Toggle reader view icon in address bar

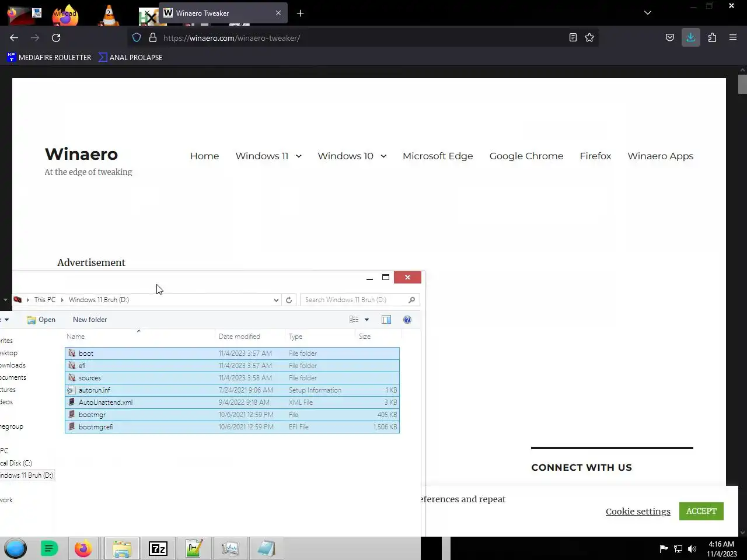click(573, 37)
